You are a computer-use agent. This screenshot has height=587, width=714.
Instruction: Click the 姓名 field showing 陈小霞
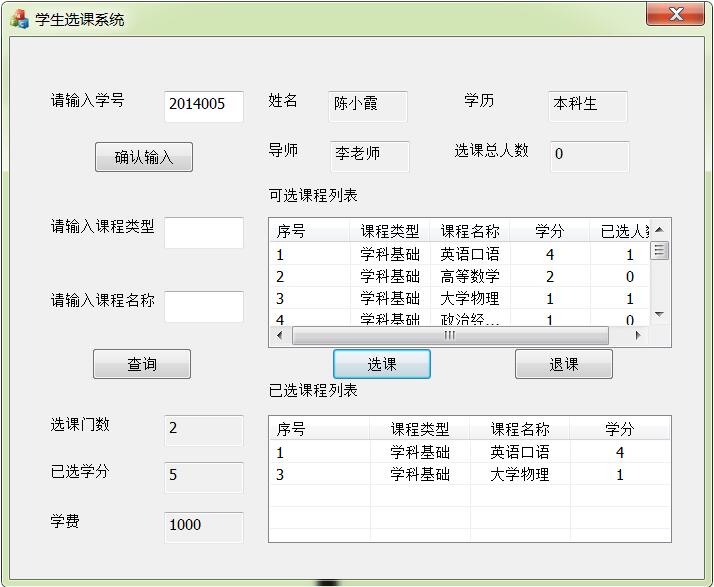pos(367,106)
